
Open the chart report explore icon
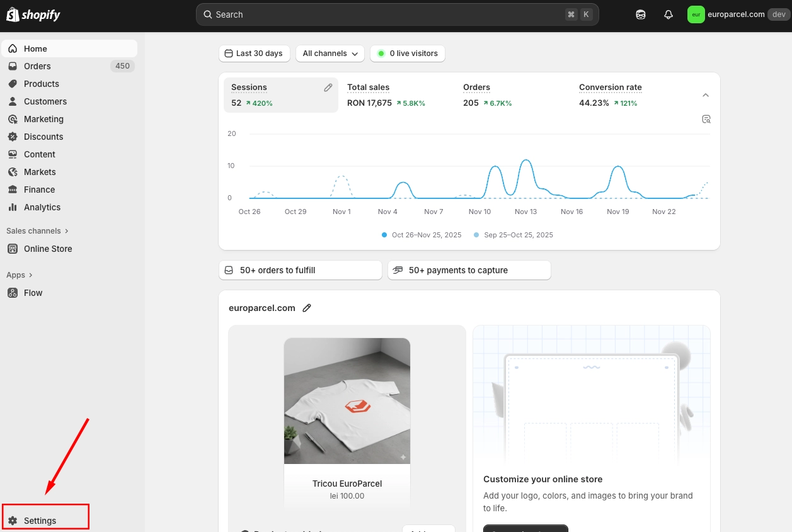(x=706, y=119)
